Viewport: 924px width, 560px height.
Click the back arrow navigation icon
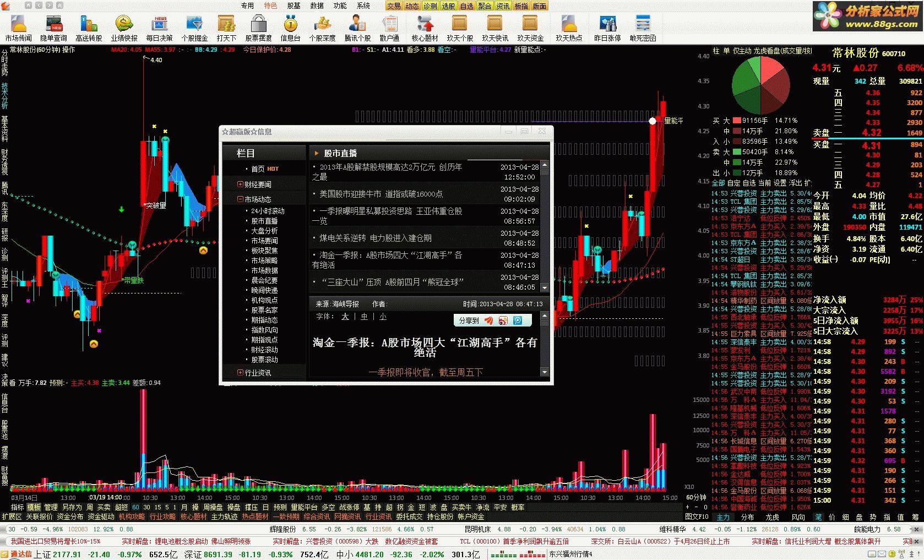pos(39,6)
